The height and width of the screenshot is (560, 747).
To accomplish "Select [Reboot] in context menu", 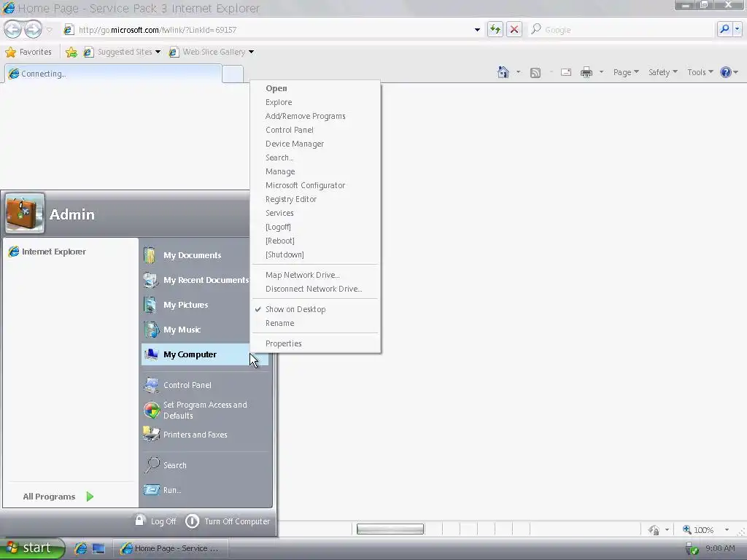I will click(315, 241).
